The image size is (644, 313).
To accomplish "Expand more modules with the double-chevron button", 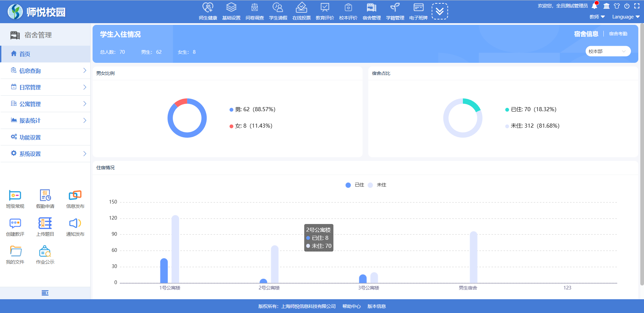I will point(439,11).
